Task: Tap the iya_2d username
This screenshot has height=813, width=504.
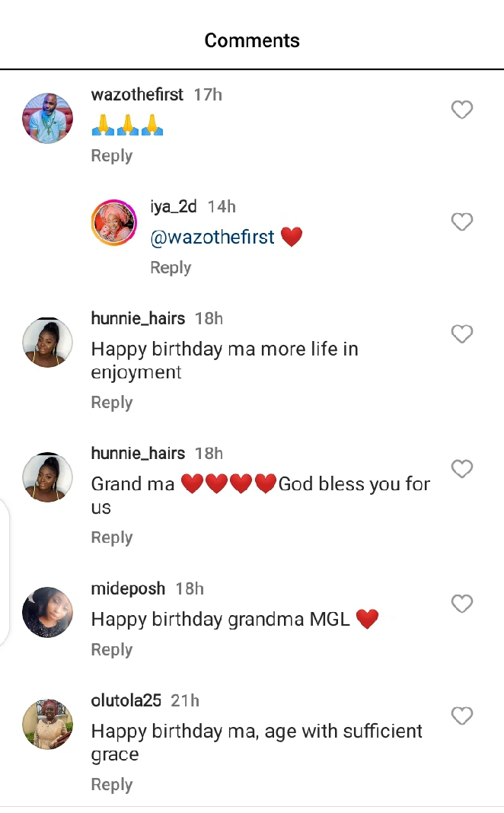Action: [x=175, y=206]
